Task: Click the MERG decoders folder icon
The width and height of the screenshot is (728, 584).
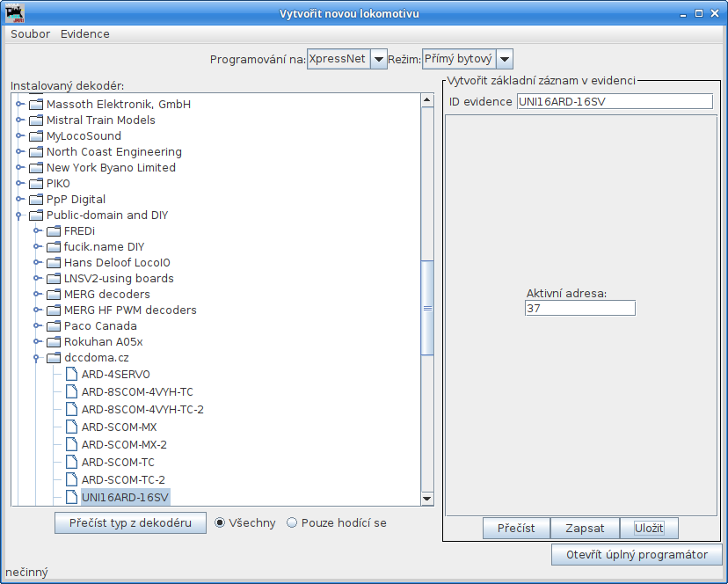Action: click(54, 295)
